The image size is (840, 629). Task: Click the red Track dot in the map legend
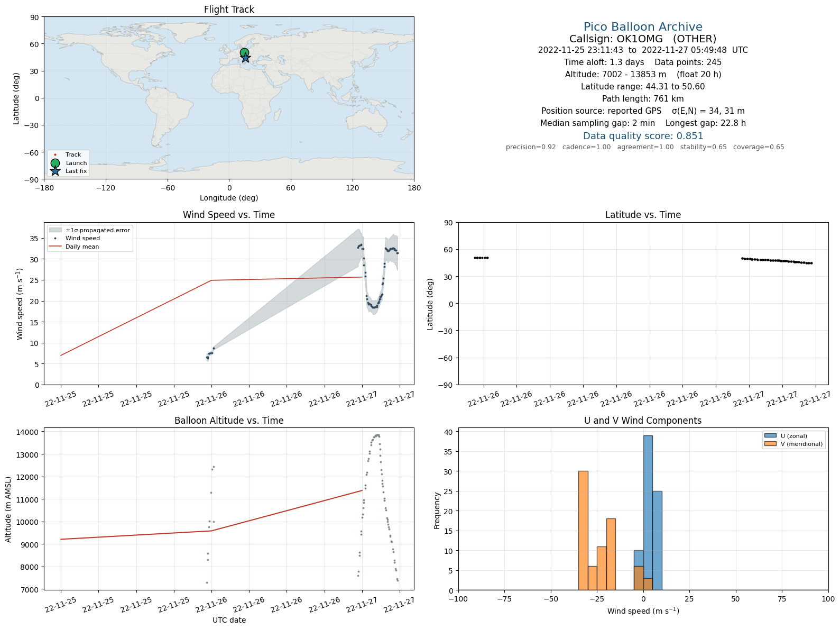pos(55,155)
